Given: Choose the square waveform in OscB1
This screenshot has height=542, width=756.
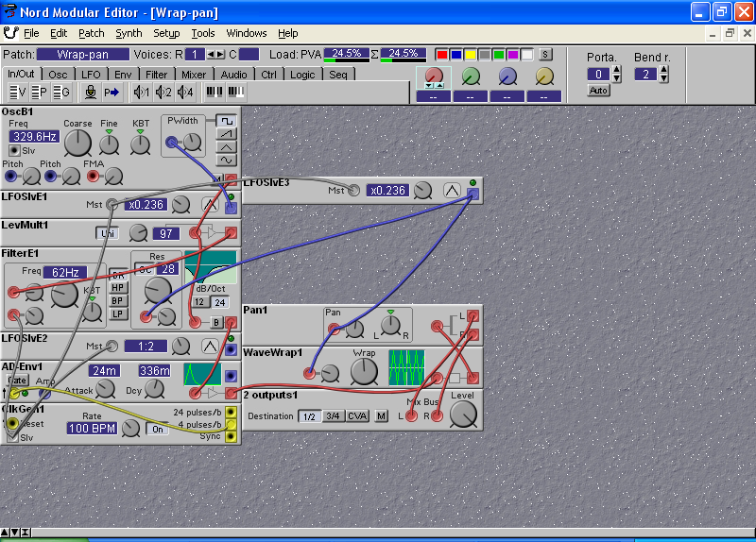Looking at the screenshot, I should (226, 121).
